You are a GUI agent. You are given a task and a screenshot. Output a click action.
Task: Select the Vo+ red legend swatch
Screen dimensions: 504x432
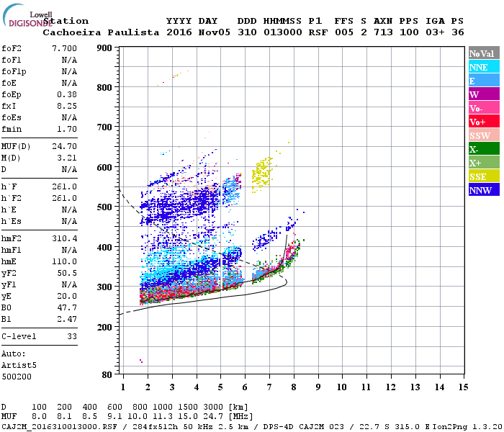tap(484, 122)
